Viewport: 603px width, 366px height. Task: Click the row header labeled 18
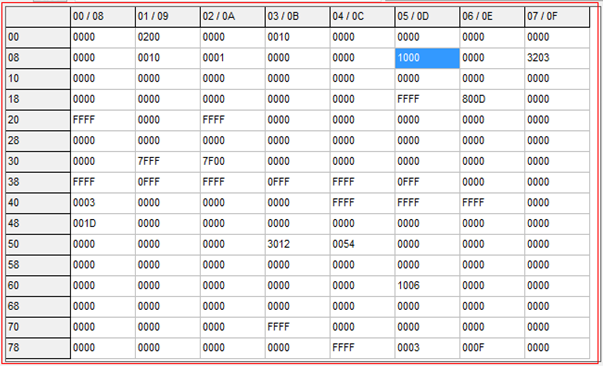click(38, 100)
